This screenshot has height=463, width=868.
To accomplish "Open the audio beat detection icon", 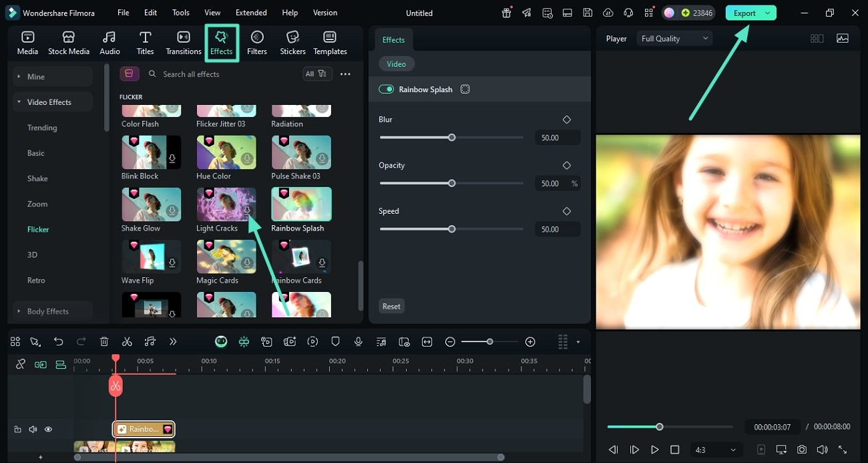I will [150, 341].
